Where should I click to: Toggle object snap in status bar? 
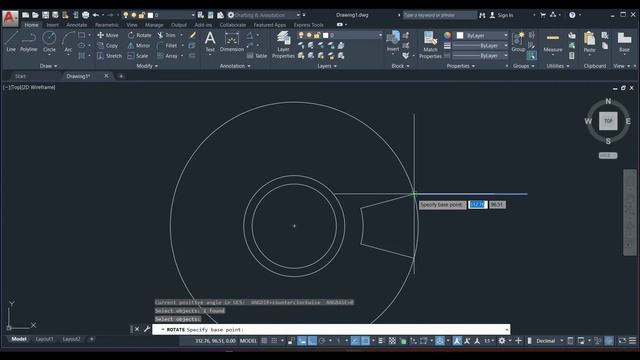[365, 341]
